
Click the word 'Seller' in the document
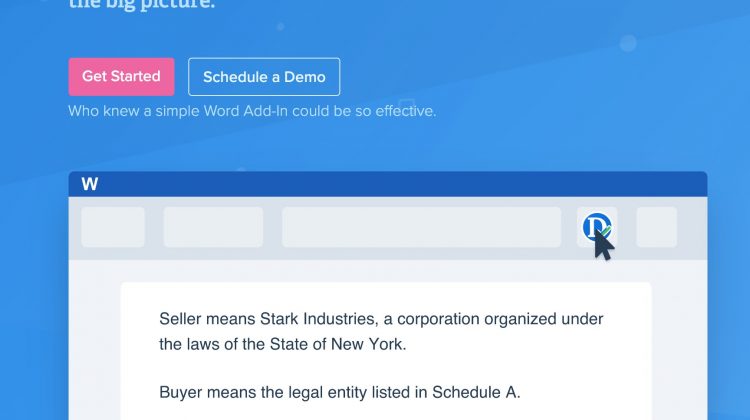pos(181,319)
